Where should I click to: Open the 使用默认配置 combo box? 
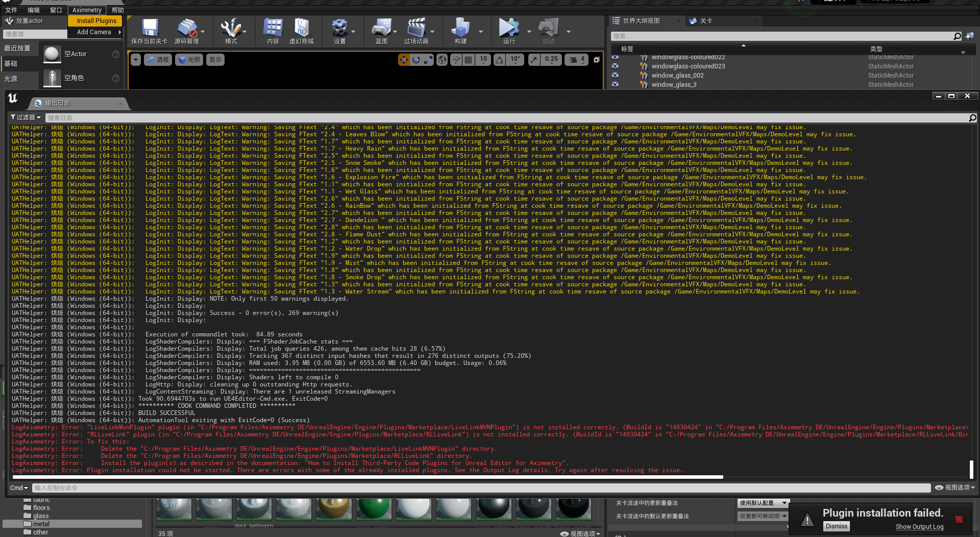763,503
